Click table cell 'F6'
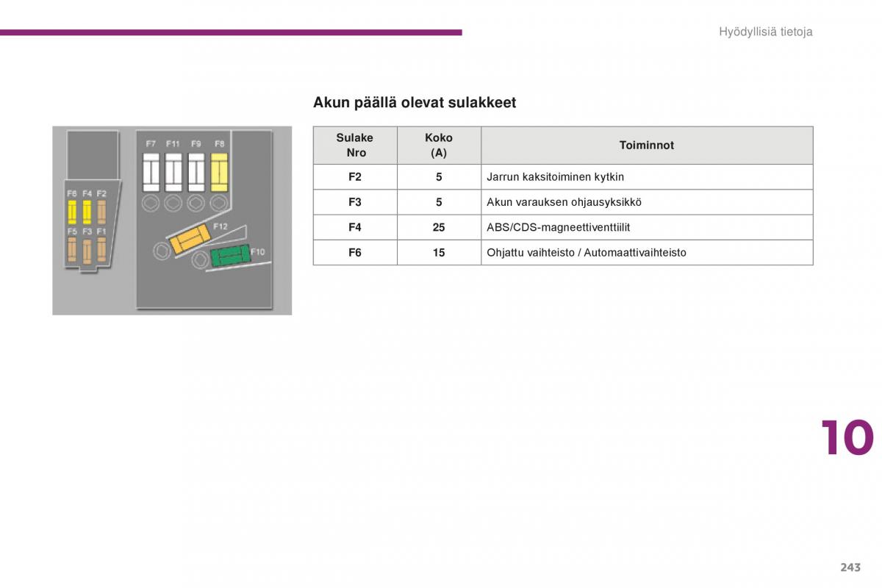This screenshot has width=882, height=588. tap(355, 252)
